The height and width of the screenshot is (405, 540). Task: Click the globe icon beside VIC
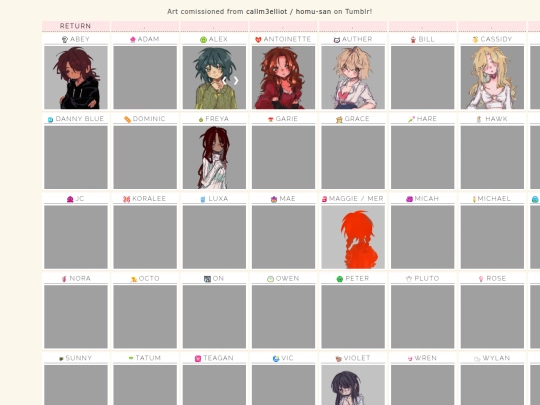pos(276,359)
